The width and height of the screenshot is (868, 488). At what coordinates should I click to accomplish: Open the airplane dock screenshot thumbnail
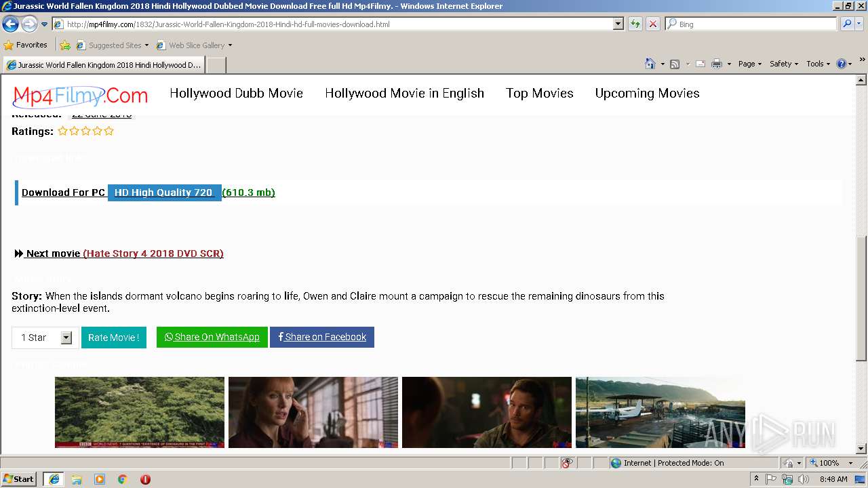[x=660, y=412]
